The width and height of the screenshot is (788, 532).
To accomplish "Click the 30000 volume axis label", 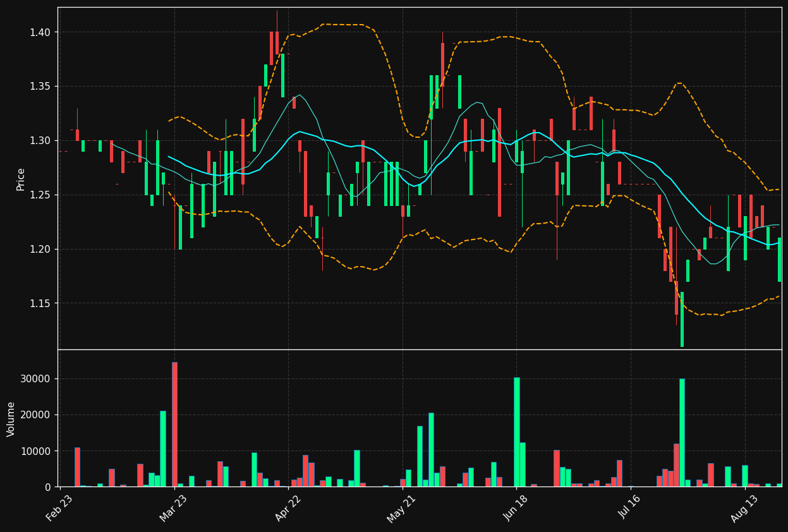I will click(x=37, y=379).
